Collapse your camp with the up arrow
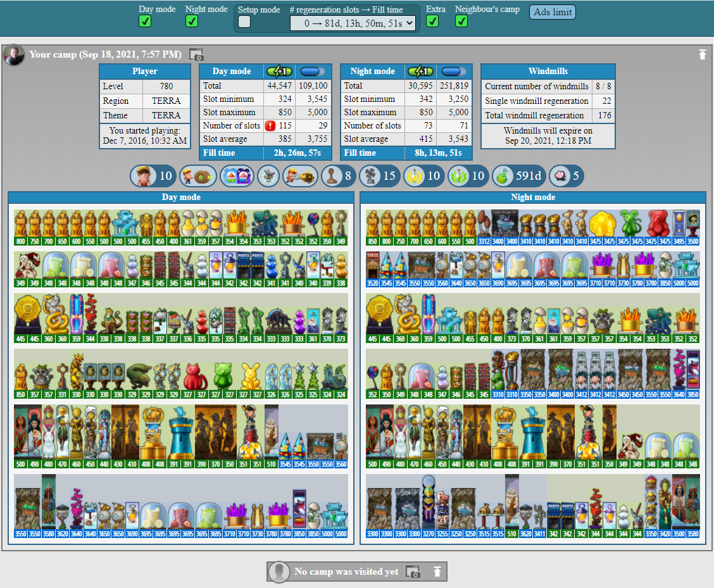Image resolution: width=714 pixels, height=588 pixels. (702, 54)
